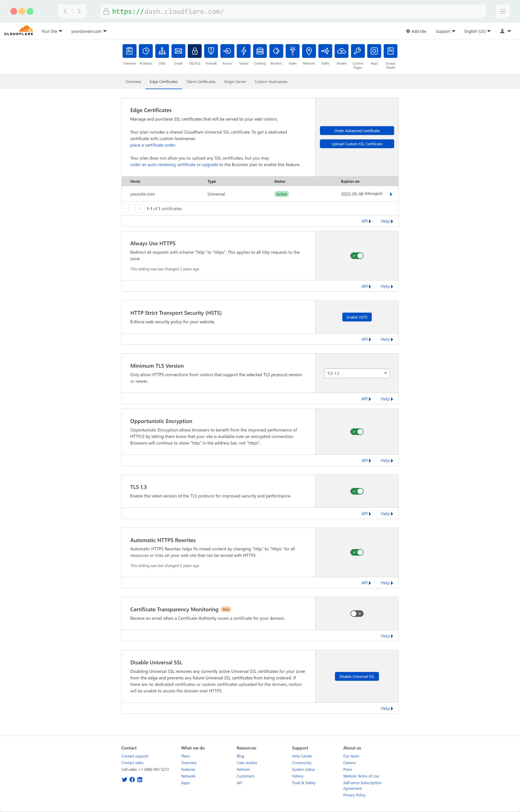The width and height of the screenshot is (520, 812).
Task: Open the Scrape Shield icon
Action: (x=390, y=51)
